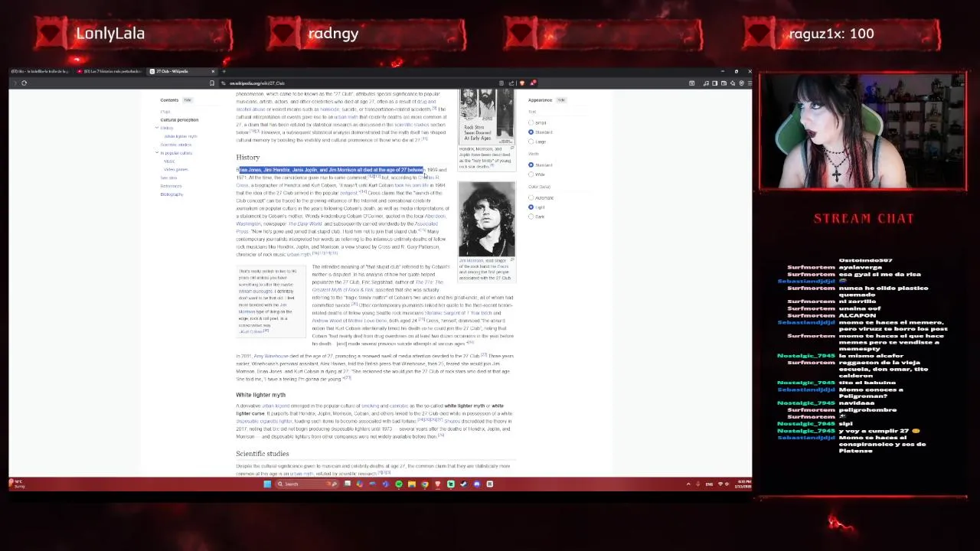Launch Spotify from the taskbar
Screen dimensions: 980x551
pyautogui.click(x=399, y=484)
